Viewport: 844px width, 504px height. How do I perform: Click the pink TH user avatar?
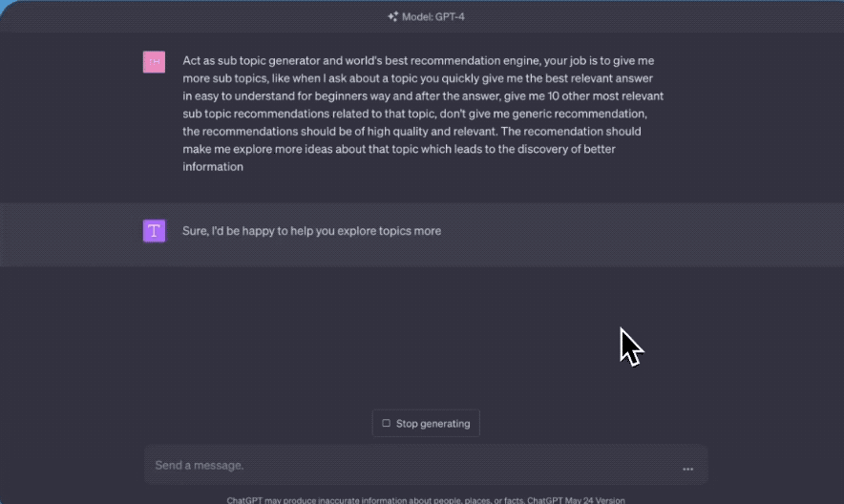point(154,62)
